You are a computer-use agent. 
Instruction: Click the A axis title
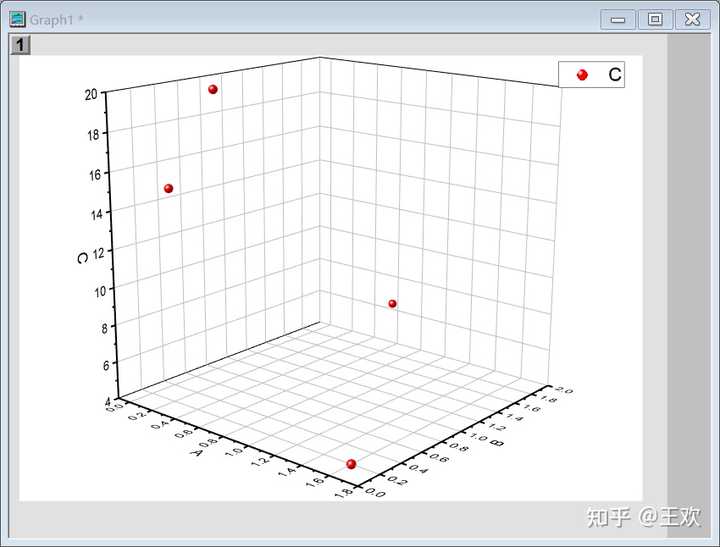tap(197, 452)
